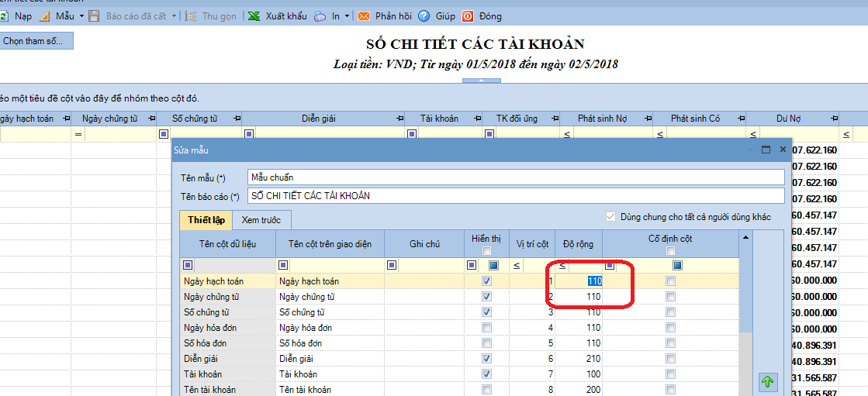Toggle Hiển thị checkbox for Diễn giải row
This screenshot has width=868, height=396.
point(486,358)
